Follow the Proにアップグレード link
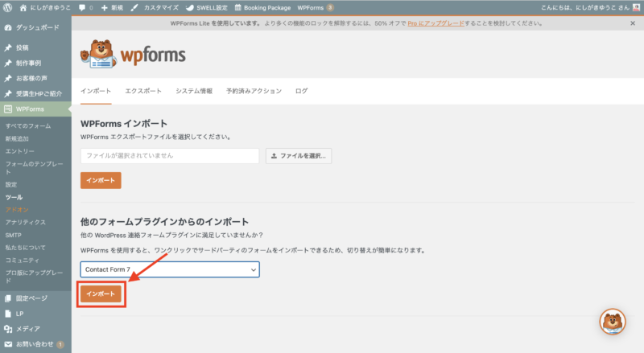 coord(436,23)
